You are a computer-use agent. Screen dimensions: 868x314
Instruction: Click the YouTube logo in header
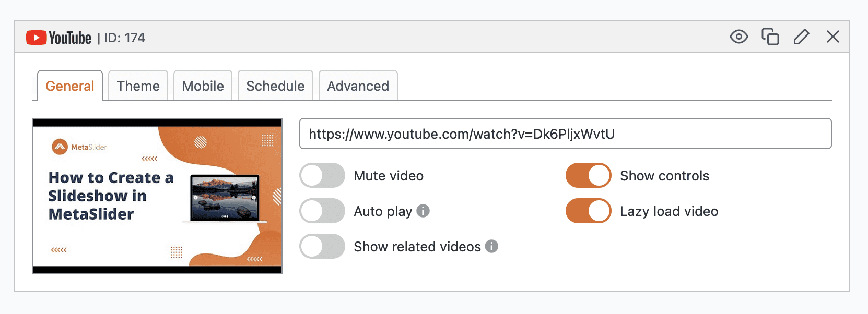(58, 38)
